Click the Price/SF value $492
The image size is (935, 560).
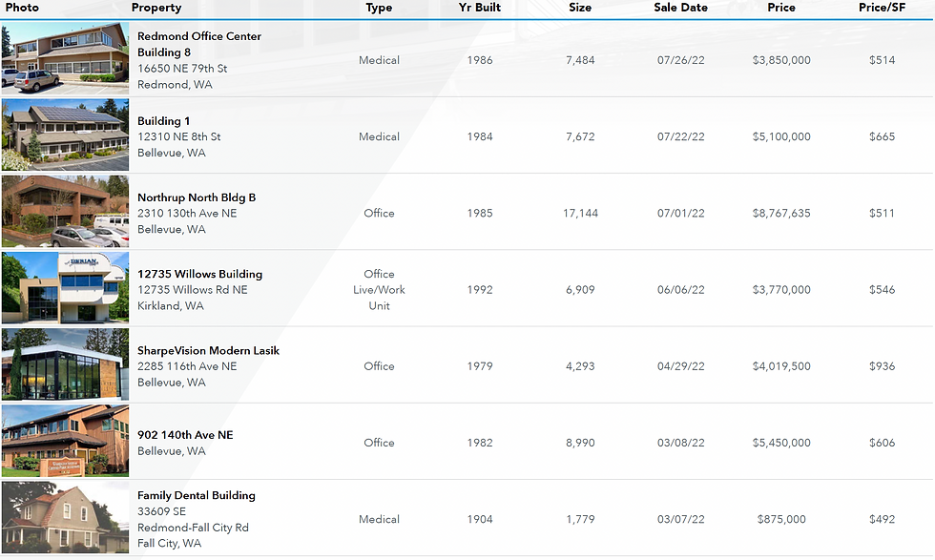[882, 519]
